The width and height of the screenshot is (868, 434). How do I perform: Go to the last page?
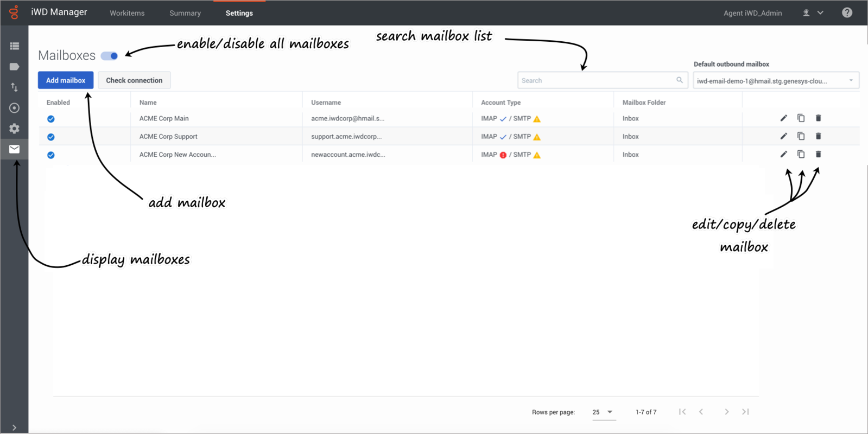745,412
